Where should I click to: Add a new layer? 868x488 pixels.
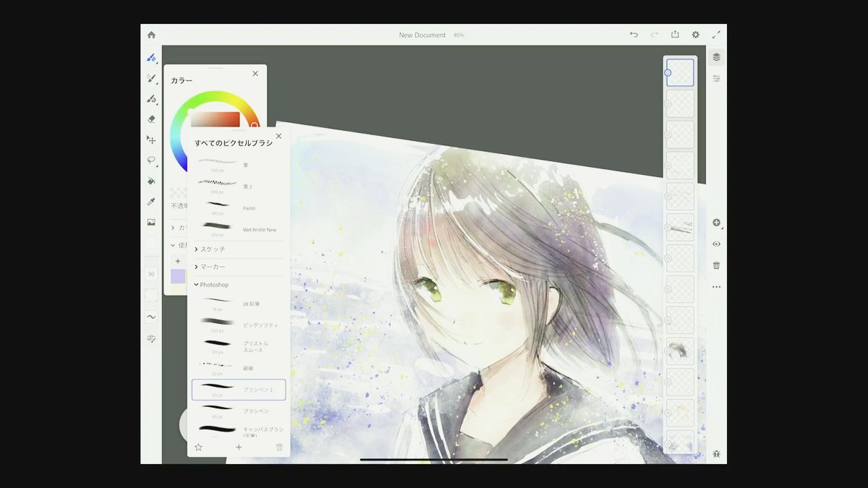coord(716,223)
